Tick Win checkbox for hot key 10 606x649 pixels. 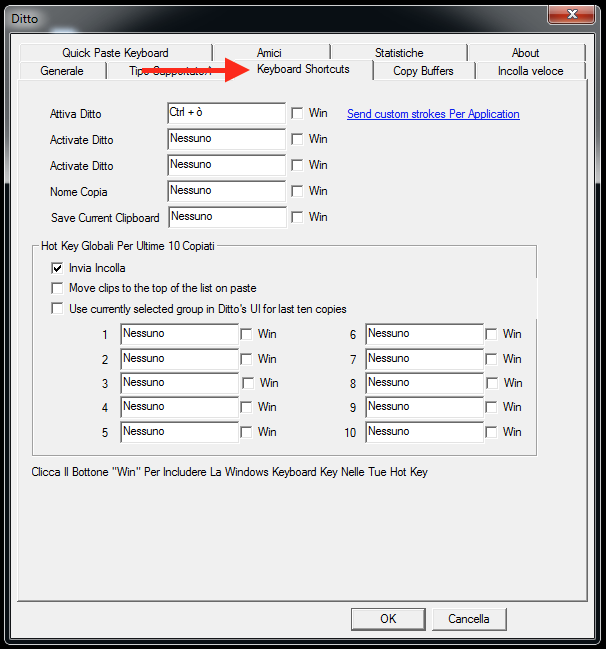(491, 432)
